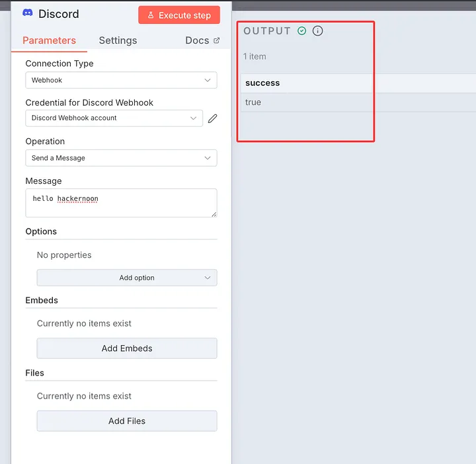Expand the Credential for Discord Webhook dropdown

pos(114,118)
